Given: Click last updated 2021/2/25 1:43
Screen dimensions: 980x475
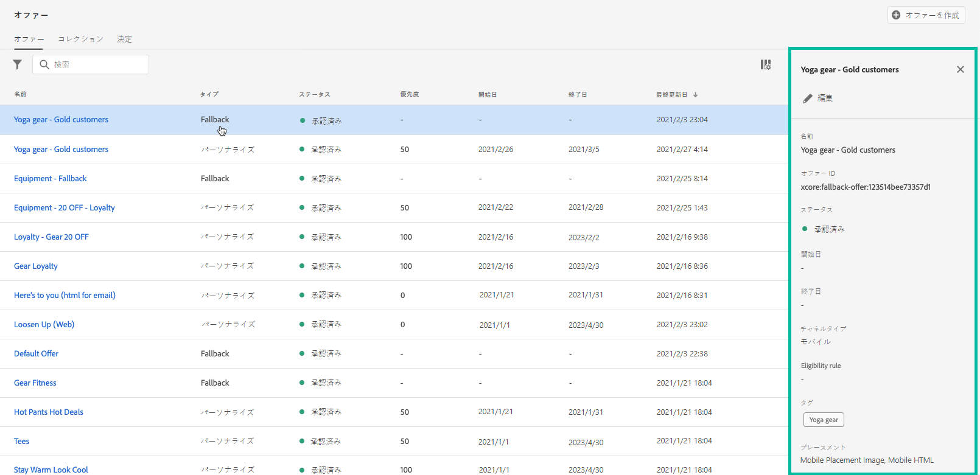Looking at the screenshot, I should click(682, 208).
